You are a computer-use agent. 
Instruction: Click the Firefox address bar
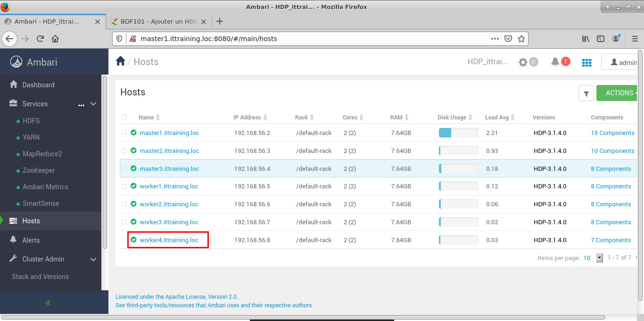pos(311,39)
